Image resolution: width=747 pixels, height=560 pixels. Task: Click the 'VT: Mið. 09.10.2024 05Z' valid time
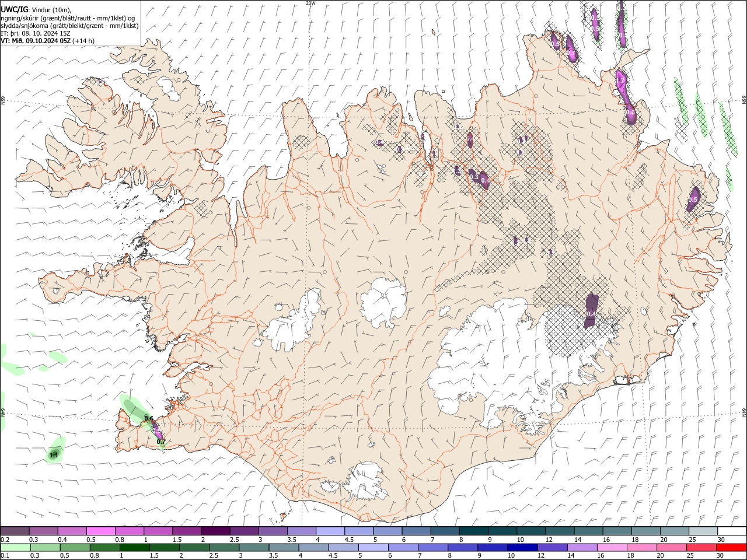pyautogui.click(x=35, y=41)
